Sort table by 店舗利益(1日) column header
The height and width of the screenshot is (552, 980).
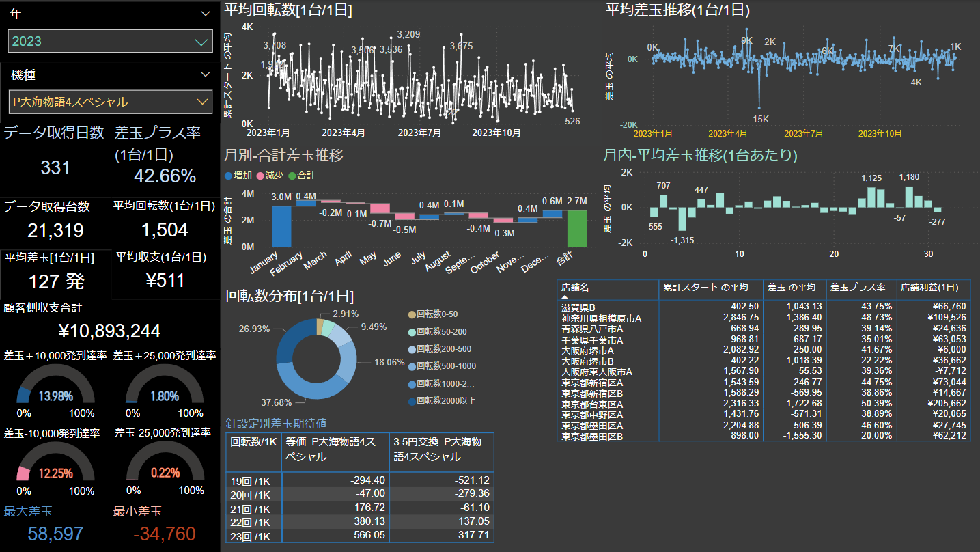pyautogui.click(x=932, y=288)
